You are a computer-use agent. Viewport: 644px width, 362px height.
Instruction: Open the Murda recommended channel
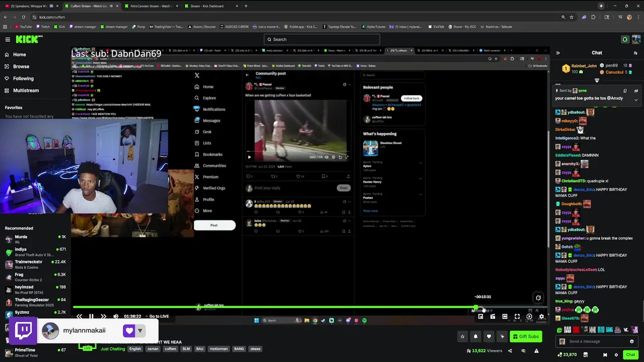(35, 239)
